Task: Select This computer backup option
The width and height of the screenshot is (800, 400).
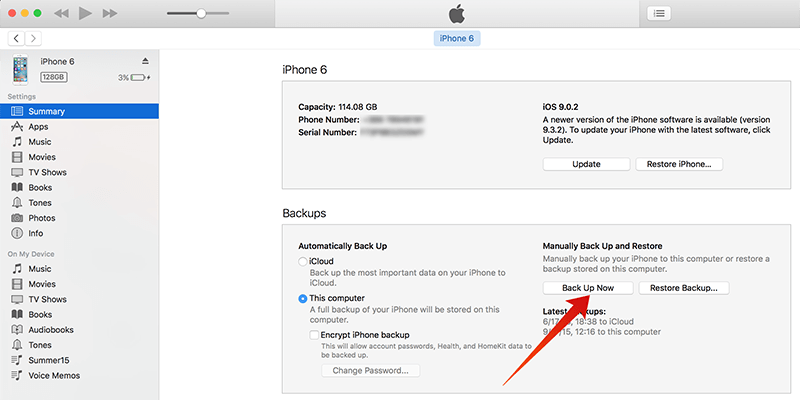Action: [x=303, y=298]
